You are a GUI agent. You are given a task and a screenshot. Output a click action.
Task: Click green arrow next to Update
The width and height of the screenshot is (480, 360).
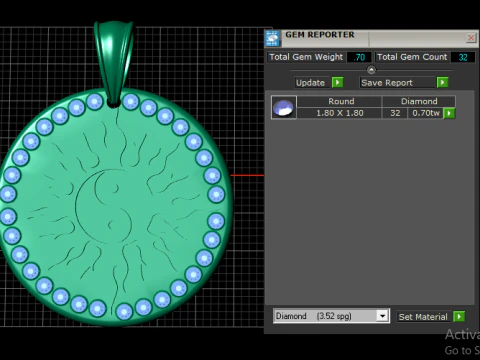(x=338, y=82)
